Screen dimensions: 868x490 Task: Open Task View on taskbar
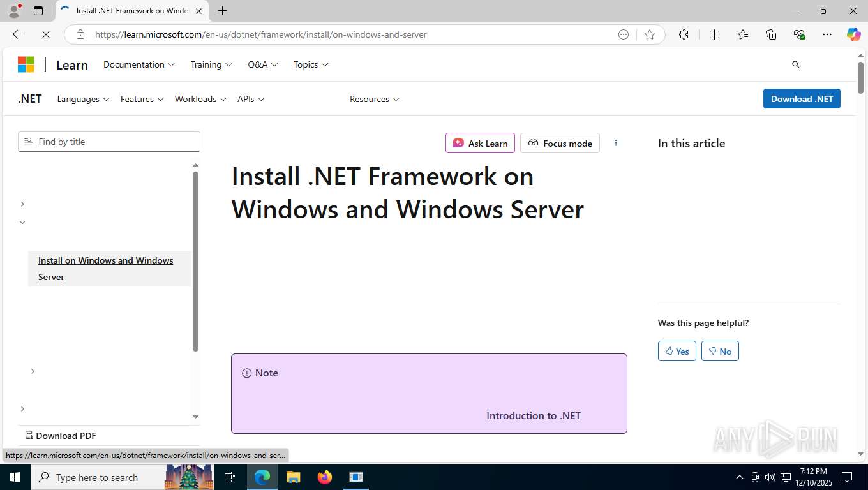(x=230, y=477)
